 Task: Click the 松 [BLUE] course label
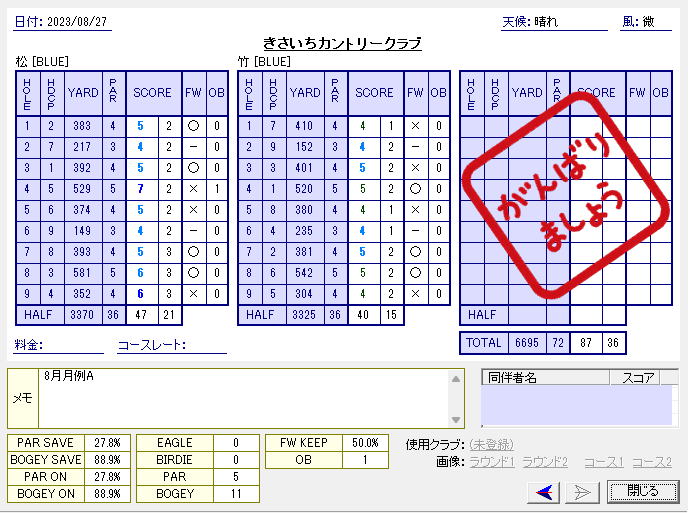(x=42, y=61)
